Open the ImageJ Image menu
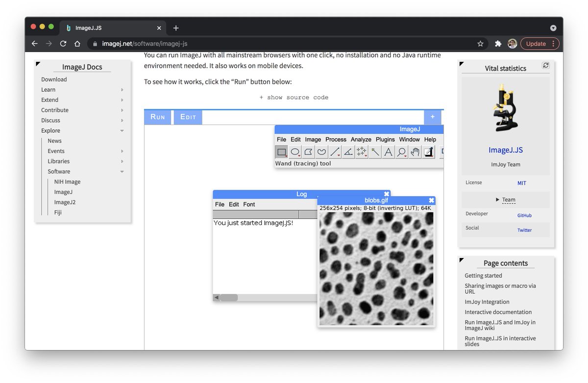This screenshot has height=383, width=588. (313, 140)
